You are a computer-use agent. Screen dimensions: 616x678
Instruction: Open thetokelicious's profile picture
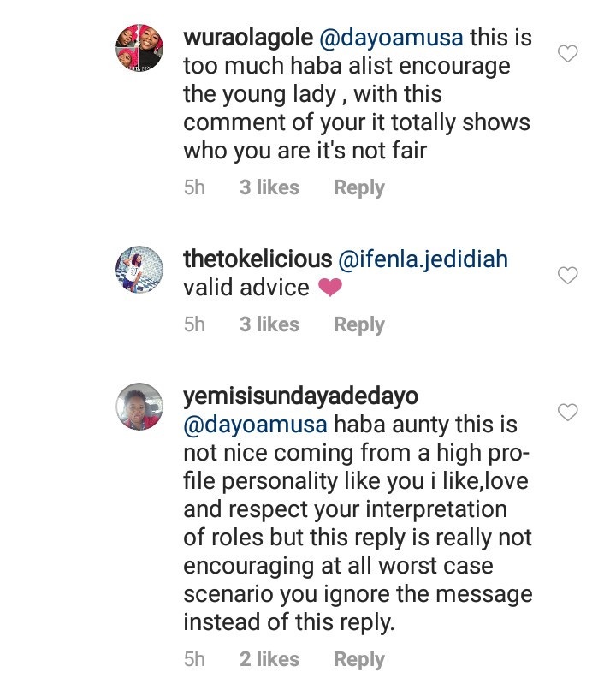(x=139, y=270)
